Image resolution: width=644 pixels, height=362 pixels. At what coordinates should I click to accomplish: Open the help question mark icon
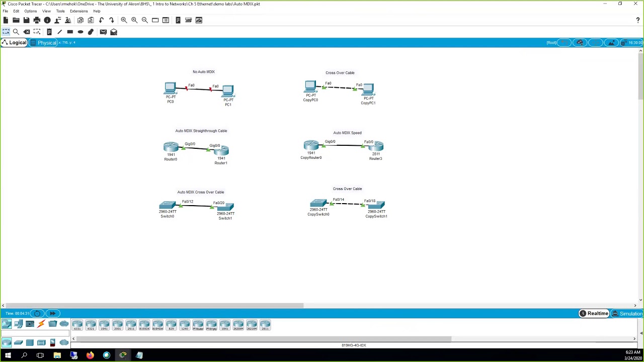click(638, 20)
